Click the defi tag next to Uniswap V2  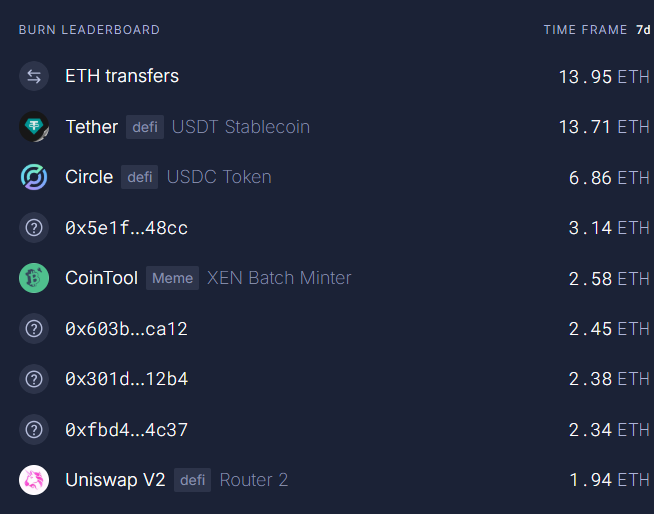pyautogui.click(x=192, y=480)
